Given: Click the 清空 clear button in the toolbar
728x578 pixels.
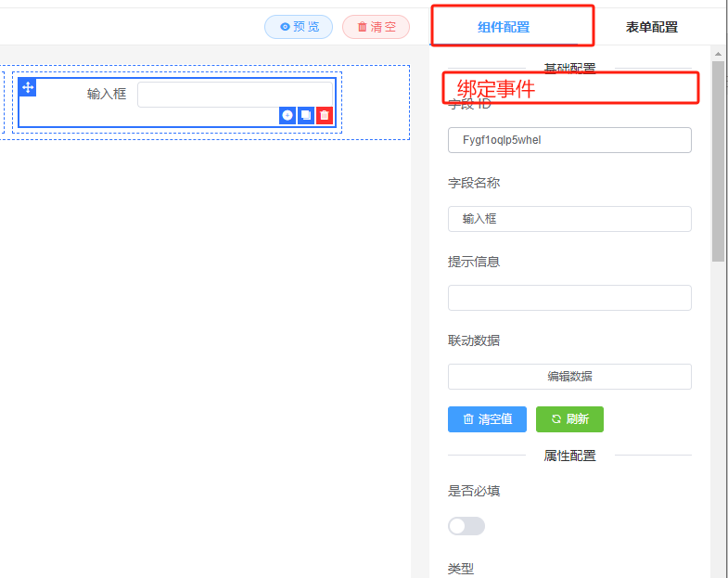Looking at the screenshot, I should point(377,27).
